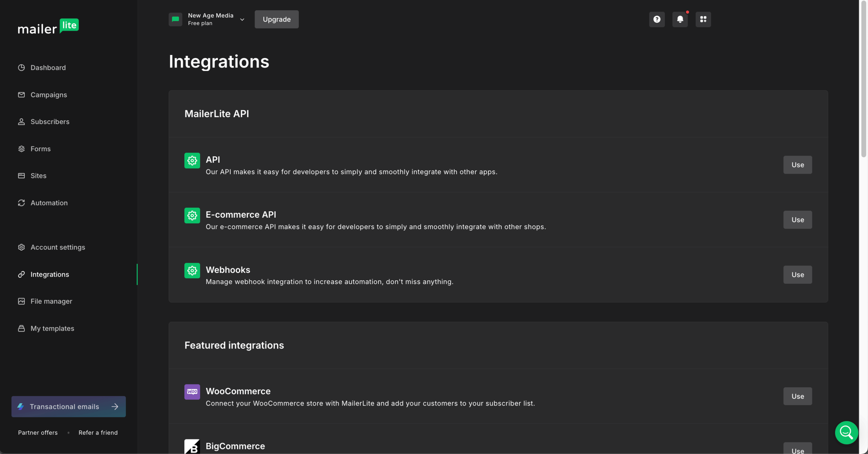Click the green account avatar icon

[175, 19]
